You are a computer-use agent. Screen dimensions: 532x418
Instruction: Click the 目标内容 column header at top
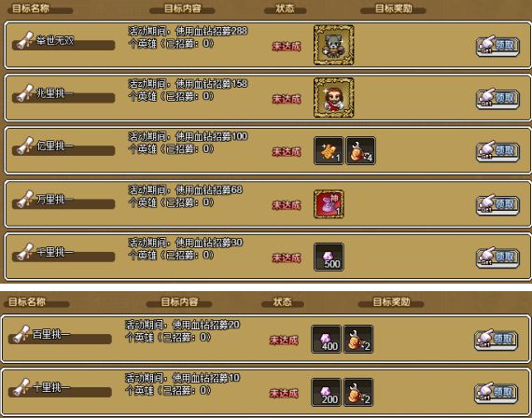pos(183,8)
